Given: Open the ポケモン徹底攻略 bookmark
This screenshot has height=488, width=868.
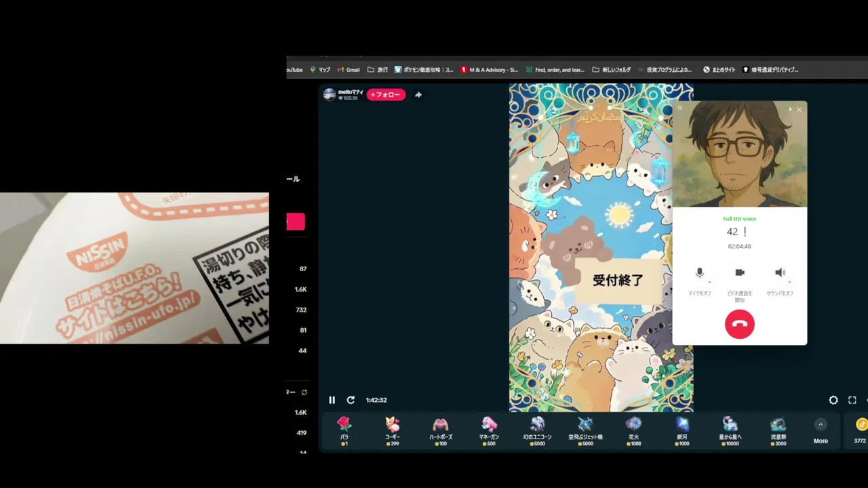Looking at the screenshot, I should pos(424,70).
